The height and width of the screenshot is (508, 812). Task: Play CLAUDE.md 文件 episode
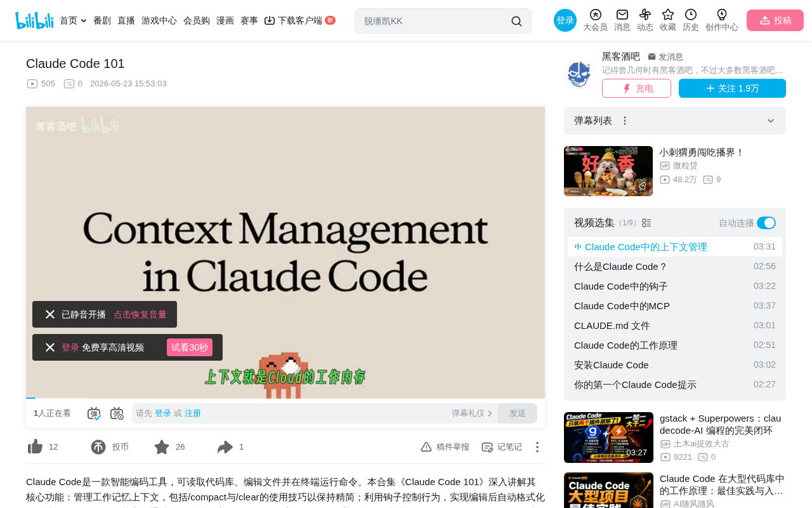(x=675, y=326)
